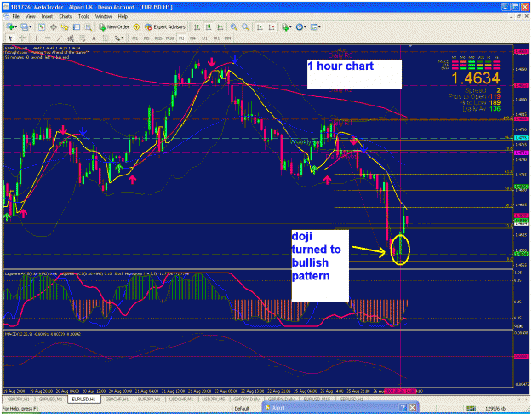532x414 pixels.
Task: Select the M1 timeframe button
Action: [x=135, y=38]
